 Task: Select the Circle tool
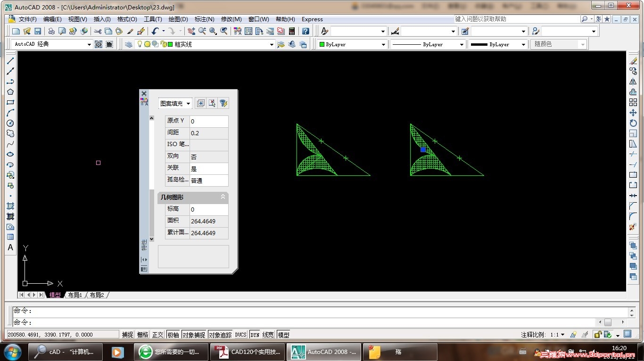pos(10,123)
